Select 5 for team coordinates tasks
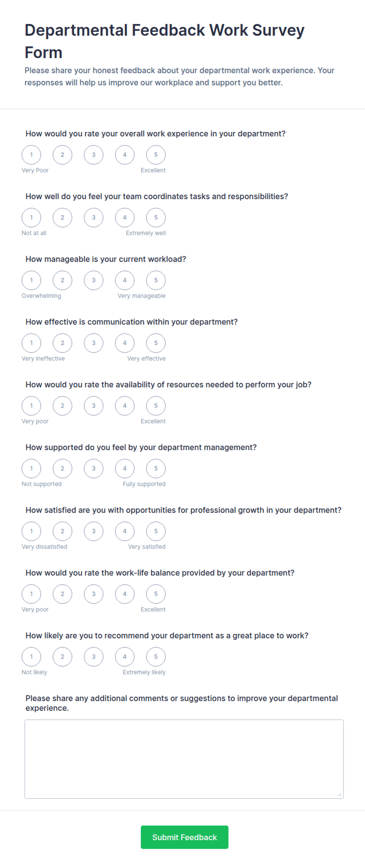365x868 pixels. pos(156,217)
